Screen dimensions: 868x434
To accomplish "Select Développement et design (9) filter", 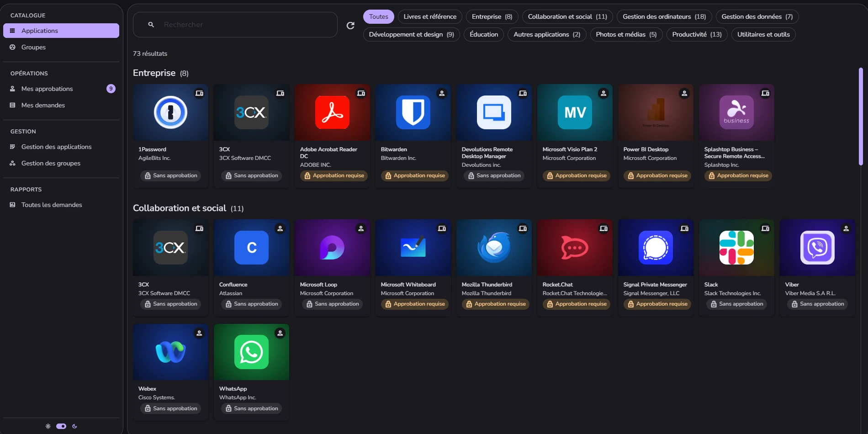I will pos(412,34).
